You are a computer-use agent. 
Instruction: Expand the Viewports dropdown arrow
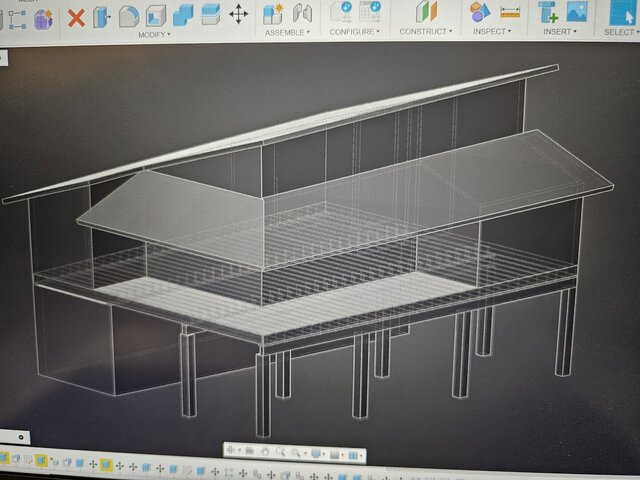tap(361, 456)
